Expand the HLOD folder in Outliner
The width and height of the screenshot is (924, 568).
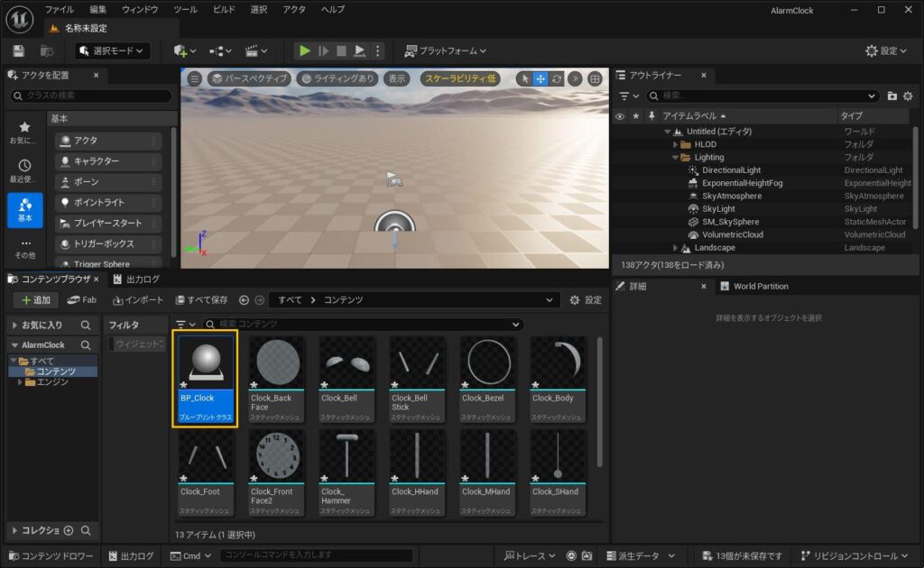675,144
